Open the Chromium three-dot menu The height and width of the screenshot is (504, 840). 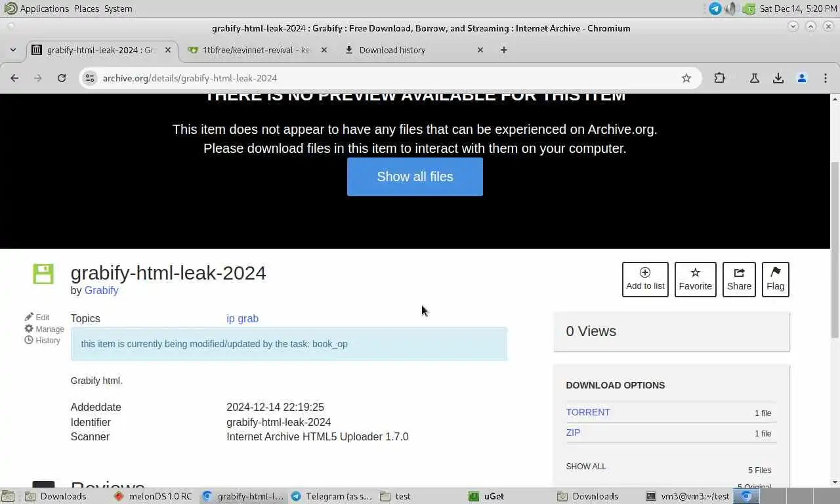(x=826, y=78)
